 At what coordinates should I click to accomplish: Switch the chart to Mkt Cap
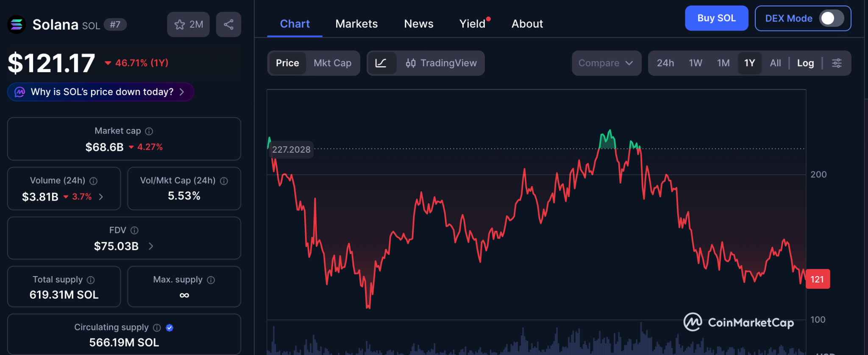click(332, 63)
